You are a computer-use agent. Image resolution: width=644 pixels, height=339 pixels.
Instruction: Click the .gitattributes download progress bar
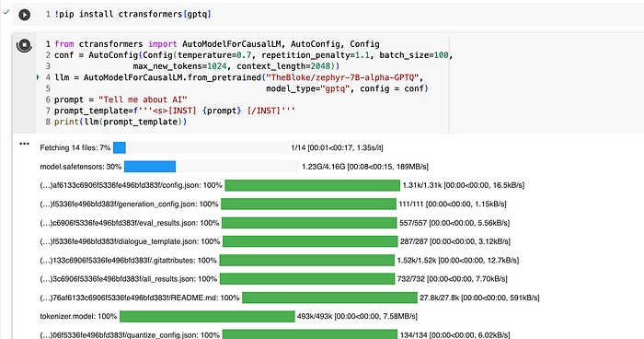(x=307, y=261)
